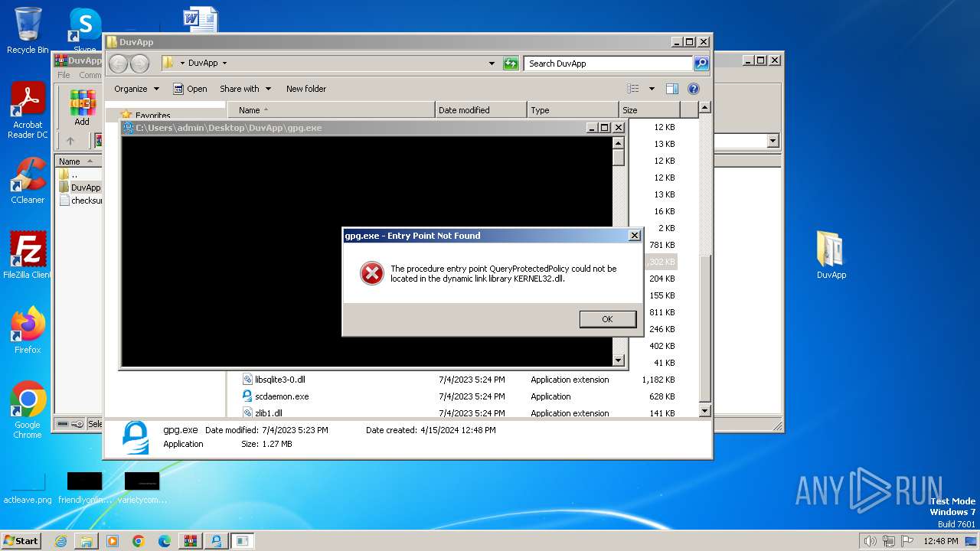Sort by Size column header
980x551 pixels.
(x=649, y=110)
